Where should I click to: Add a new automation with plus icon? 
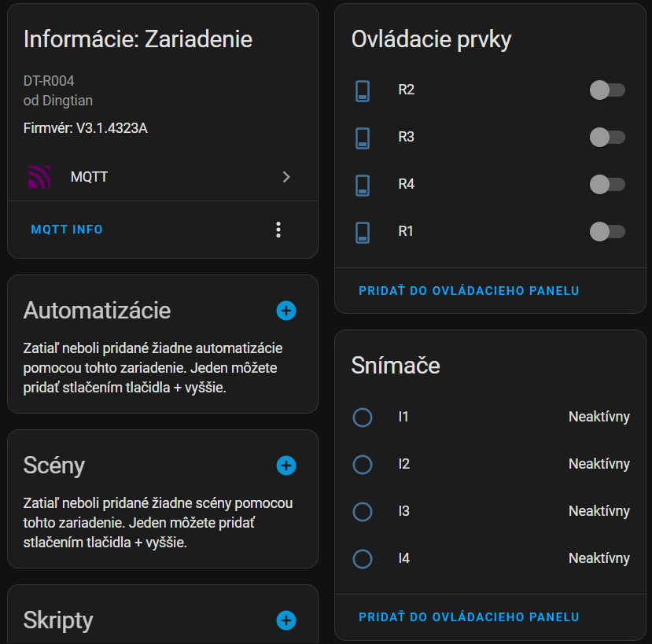286,311
